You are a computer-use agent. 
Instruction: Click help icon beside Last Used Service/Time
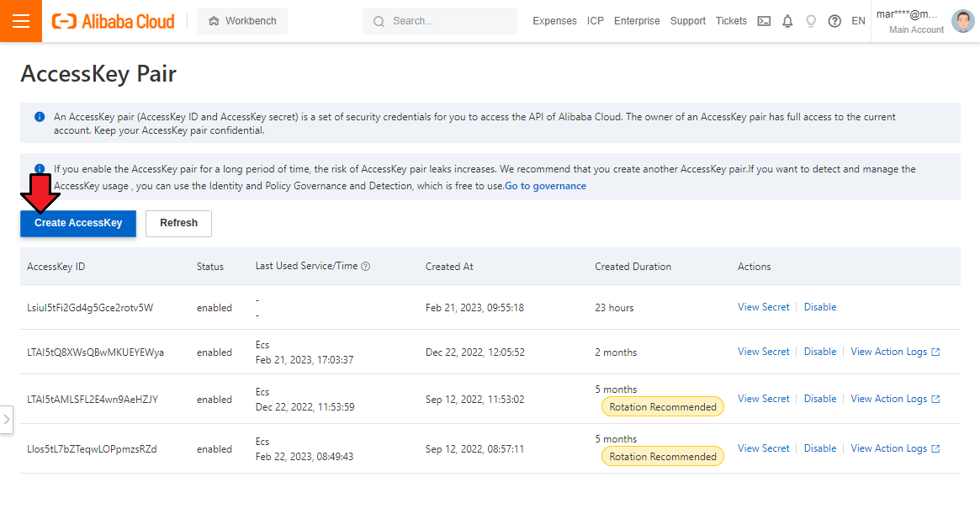tap(366, 267)
